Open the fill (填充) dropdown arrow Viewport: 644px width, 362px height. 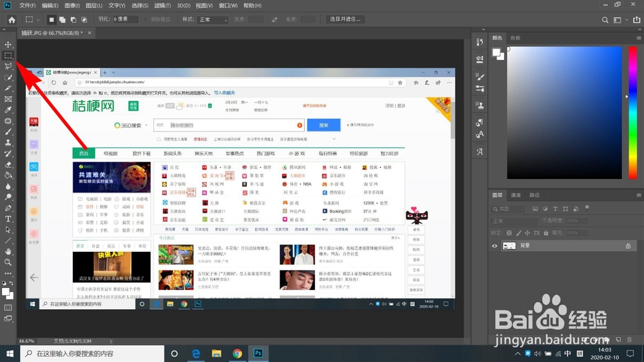pyautogui.click(x=585, y=233)
